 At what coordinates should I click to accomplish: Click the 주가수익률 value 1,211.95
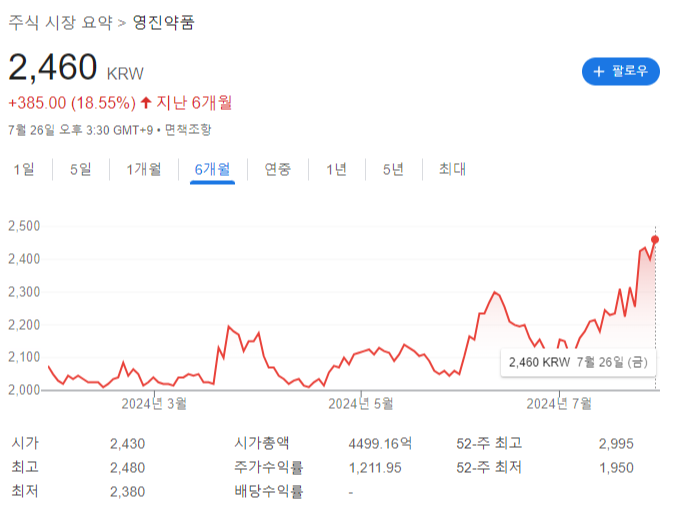point(375,468)
